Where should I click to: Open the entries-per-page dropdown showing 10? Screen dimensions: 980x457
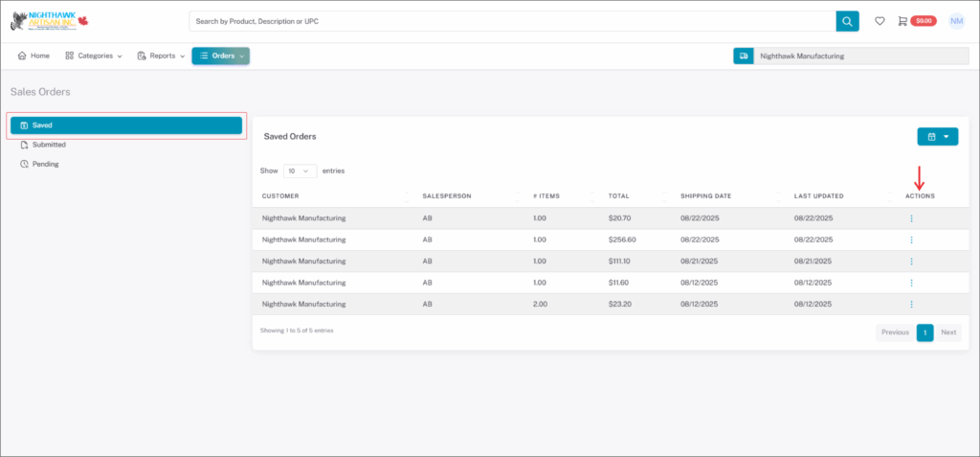pos(300,171)
